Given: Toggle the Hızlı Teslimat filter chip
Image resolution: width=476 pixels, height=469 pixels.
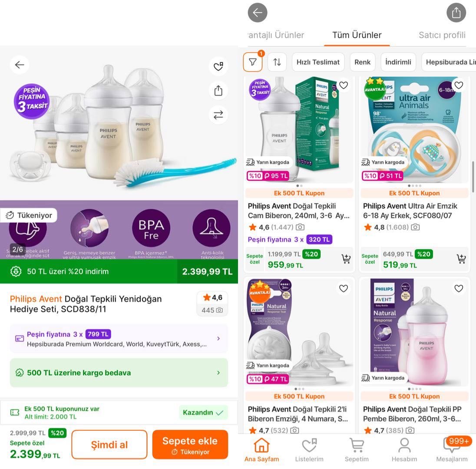Looking at the screenshot, I should coord(318,62).
